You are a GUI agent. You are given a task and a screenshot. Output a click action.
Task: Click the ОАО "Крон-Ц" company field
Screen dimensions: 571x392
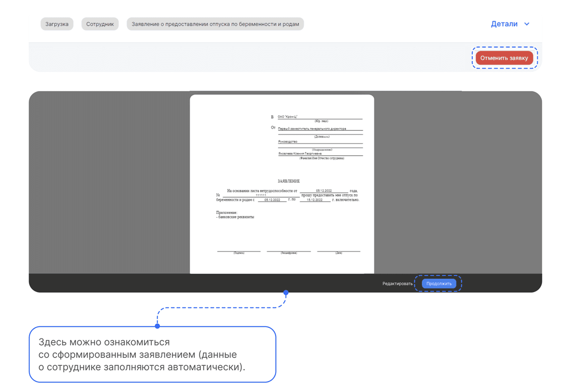click(x=287, y=117)
